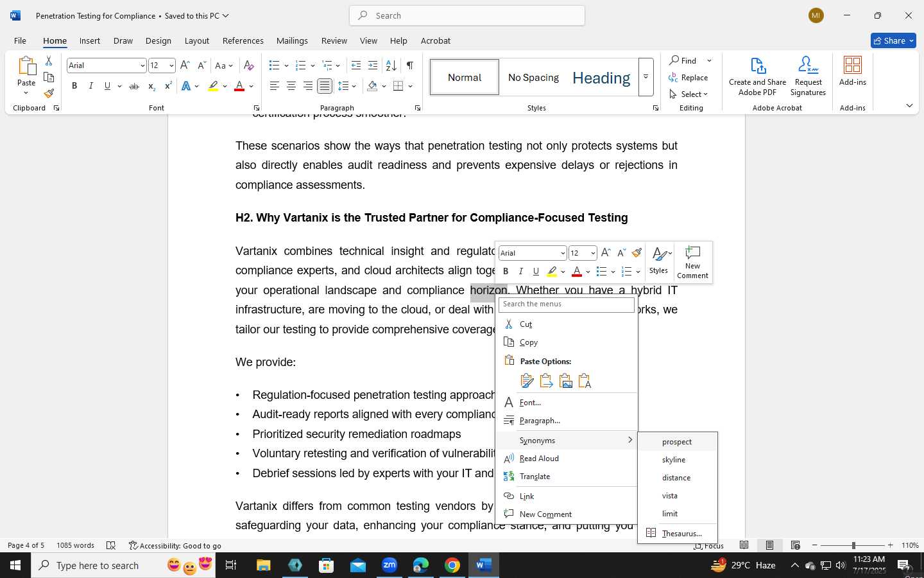
Task: Center align text in Paragraph group
Action: [291, 86]
